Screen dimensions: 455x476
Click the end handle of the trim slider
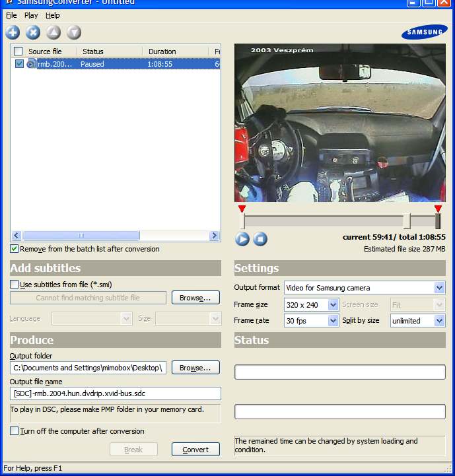click(438, 221)
